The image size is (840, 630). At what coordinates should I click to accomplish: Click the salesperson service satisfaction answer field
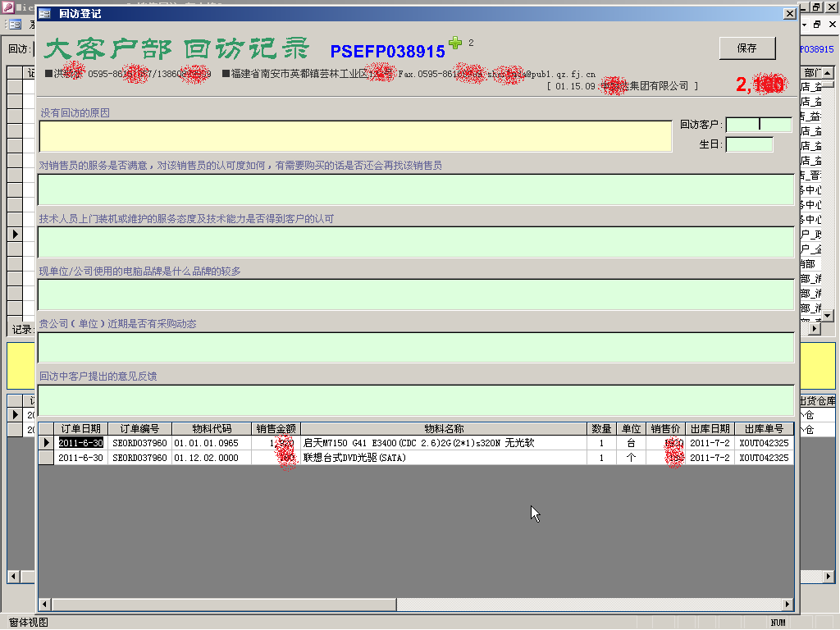pos(415,189)
